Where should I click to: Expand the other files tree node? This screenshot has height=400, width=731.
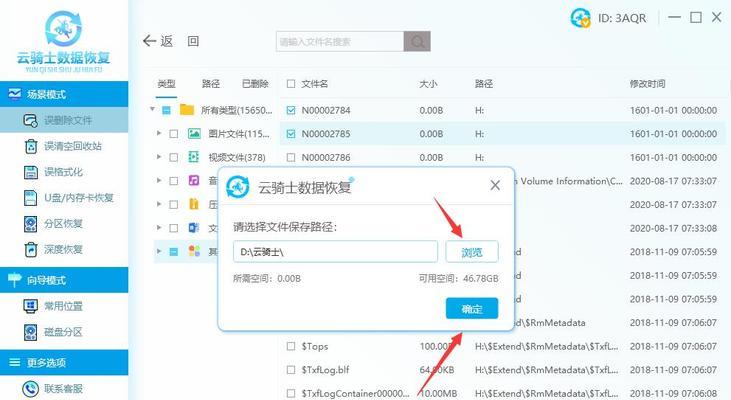point(159,251)
